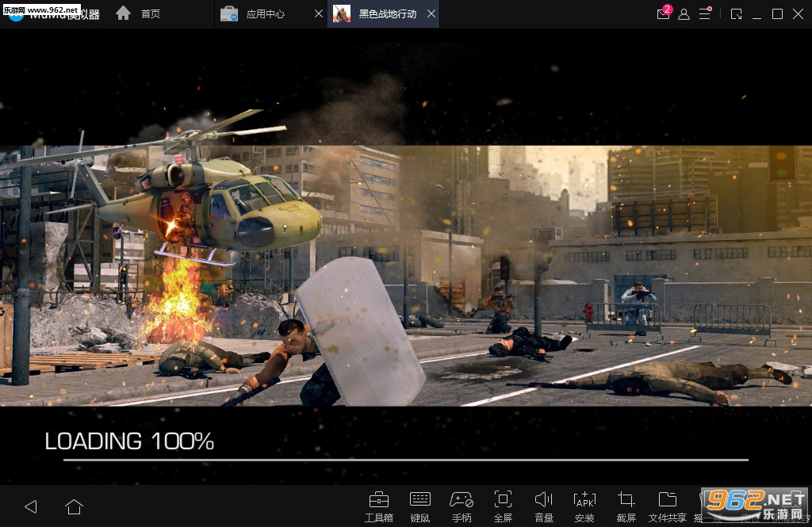This screenshot has width=812, height=527.
Task: Close the 黑色战地行动 tab
Action: click(431, 14)
